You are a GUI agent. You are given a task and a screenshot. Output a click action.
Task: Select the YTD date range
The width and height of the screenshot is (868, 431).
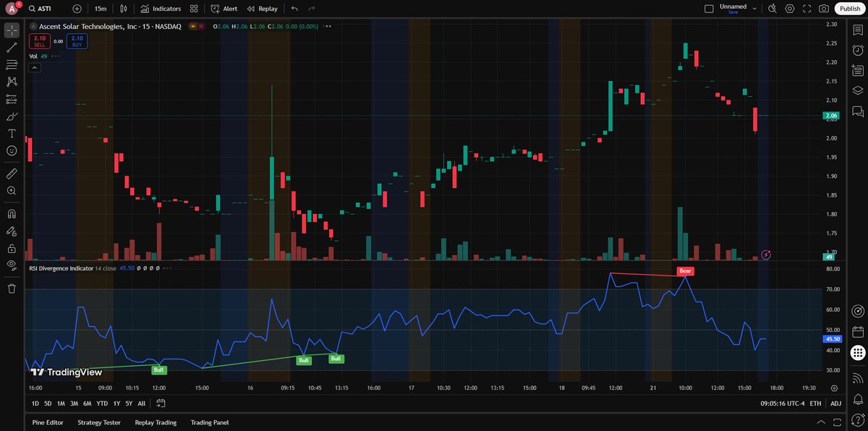(101, 403)
